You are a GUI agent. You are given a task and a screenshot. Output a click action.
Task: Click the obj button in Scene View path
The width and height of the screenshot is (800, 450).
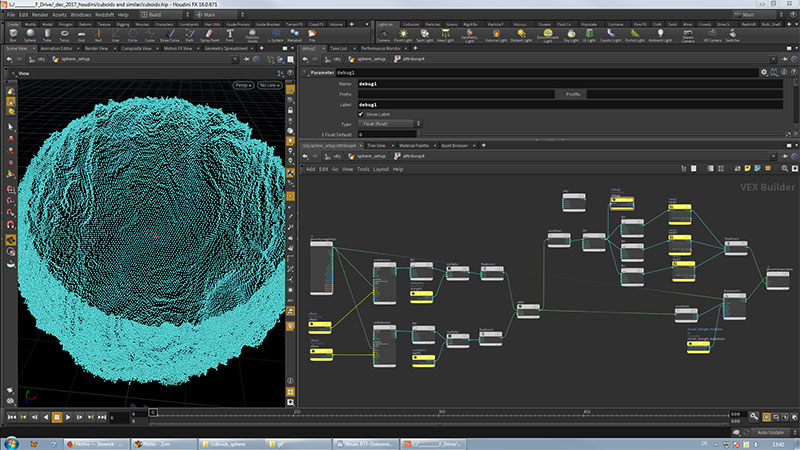[x=37, y=59]
